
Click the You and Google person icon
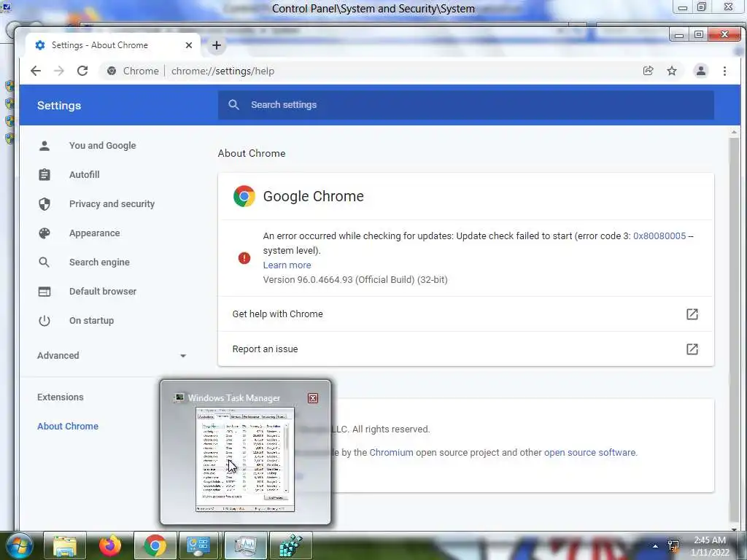tap(44, 146)
